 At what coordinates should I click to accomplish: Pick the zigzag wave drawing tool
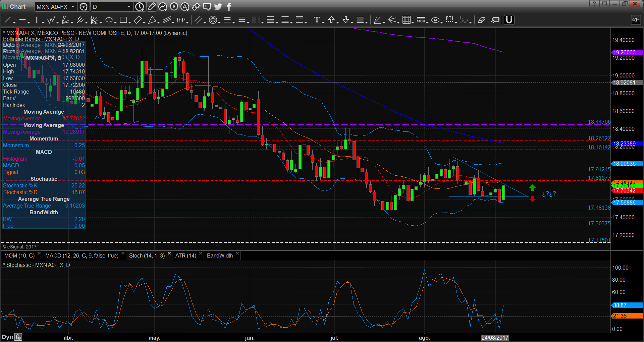click(51, 20)
